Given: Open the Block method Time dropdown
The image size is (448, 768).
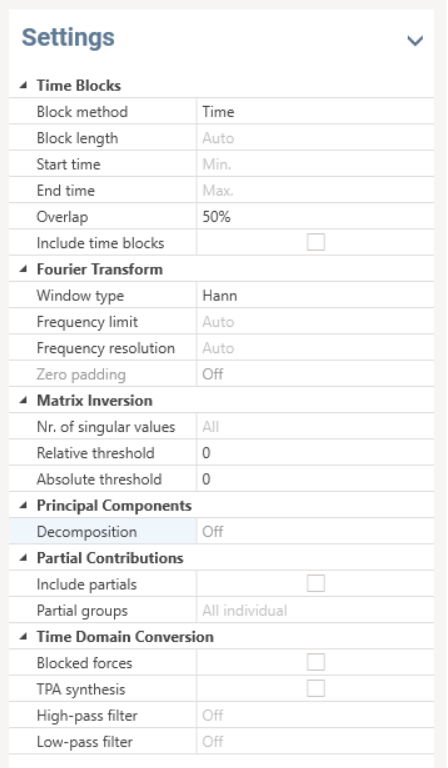Looking at the screenshot, I should (315, 112).
